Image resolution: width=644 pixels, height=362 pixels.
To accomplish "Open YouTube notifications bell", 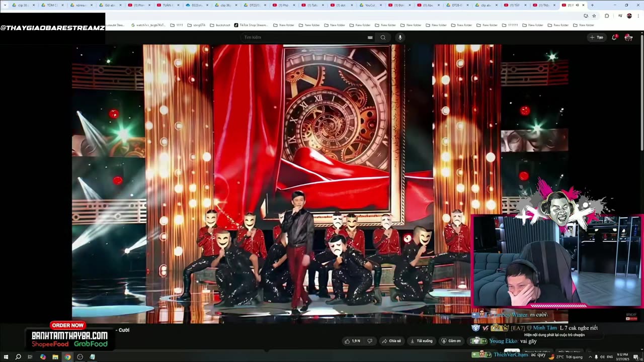I will 615,37.
